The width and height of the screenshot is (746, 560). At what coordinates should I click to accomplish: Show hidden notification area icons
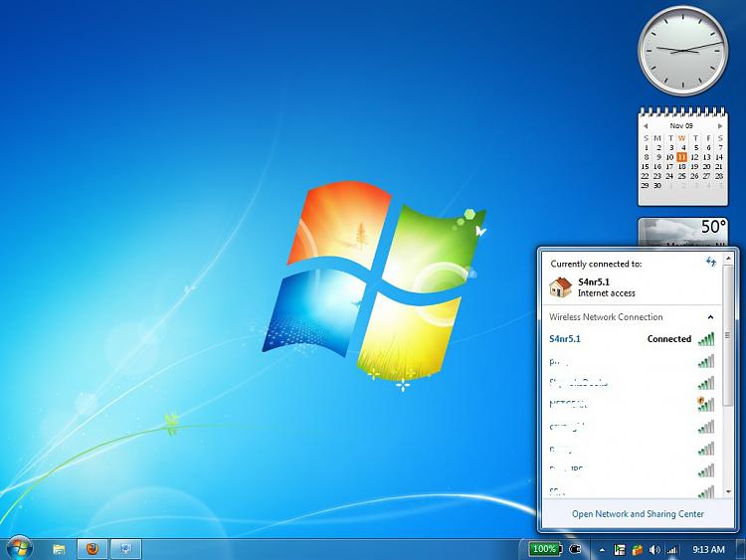[602, 550]
